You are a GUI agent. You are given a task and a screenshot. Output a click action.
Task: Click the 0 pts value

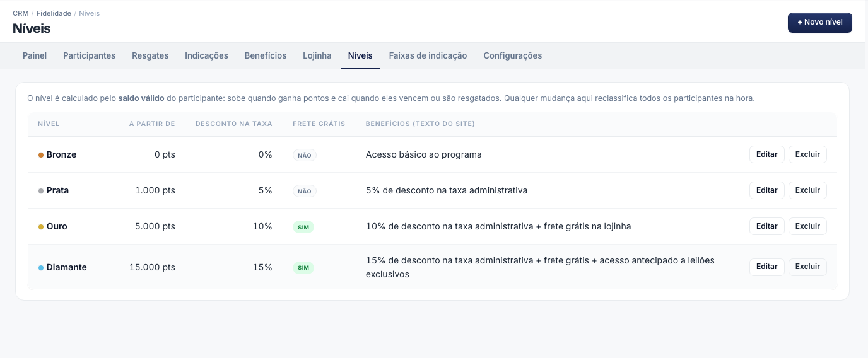(x=165, y=154)
